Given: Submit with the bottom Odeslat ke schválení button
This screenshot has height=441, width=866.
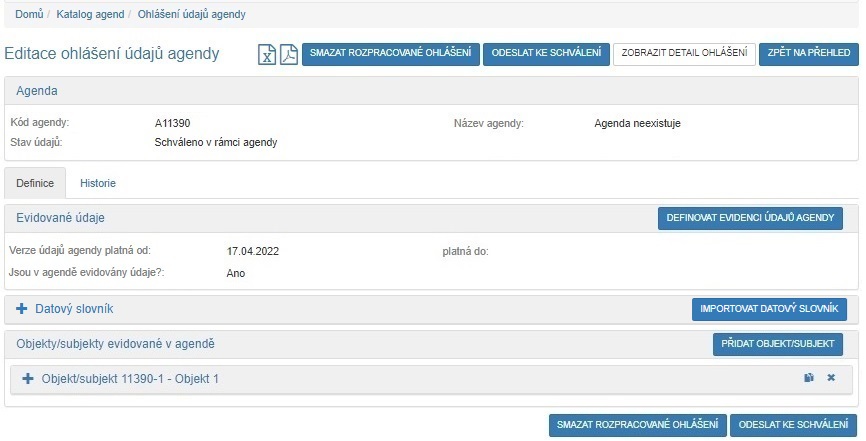Looking at the screenshot, I should pos(794,425).
